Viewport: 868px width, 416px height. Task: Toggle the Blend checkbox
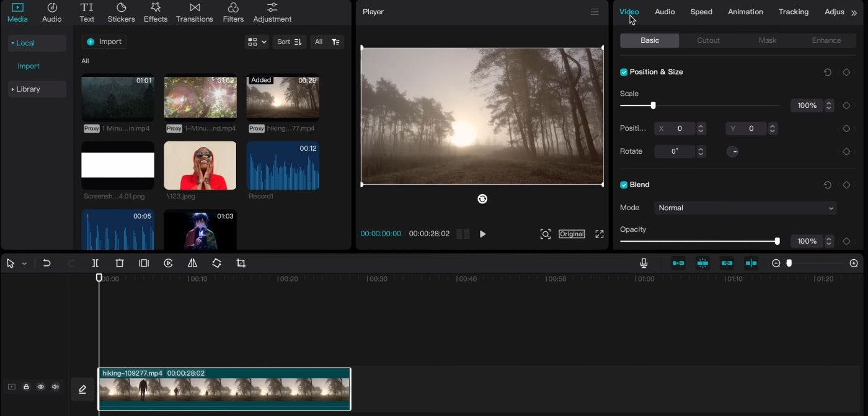pos(624,185)
